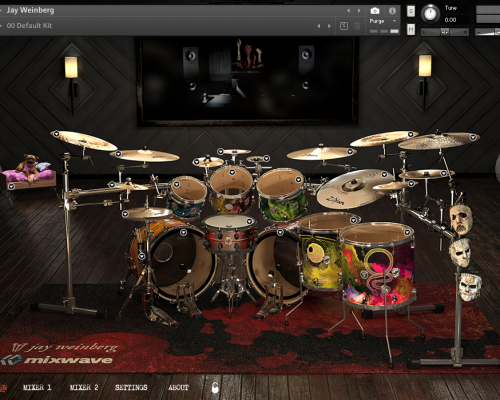Click the padlock icon next to About

(215, 387)
